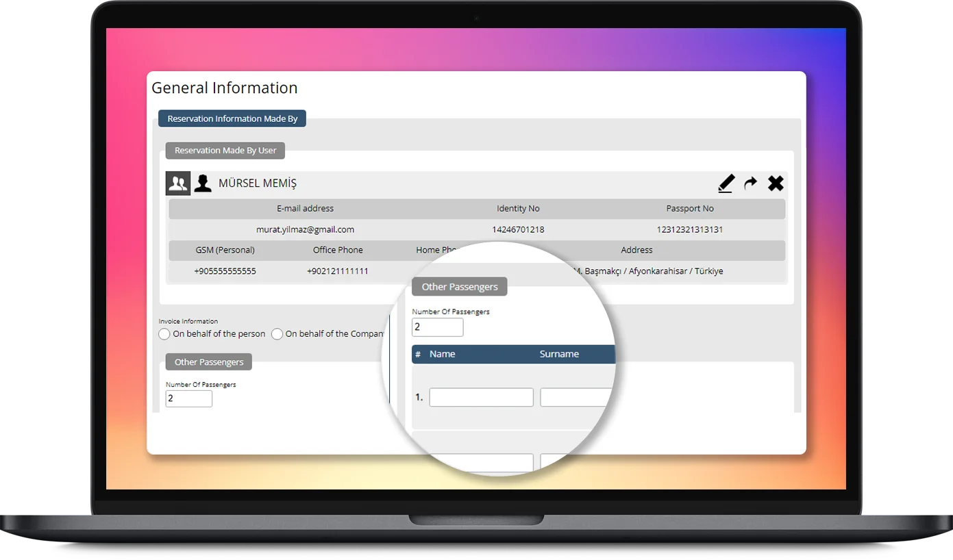953x560 pixels.
Task: Open the Reservation Made By User section
Action: pyautogui.click(x=225, y=150)
